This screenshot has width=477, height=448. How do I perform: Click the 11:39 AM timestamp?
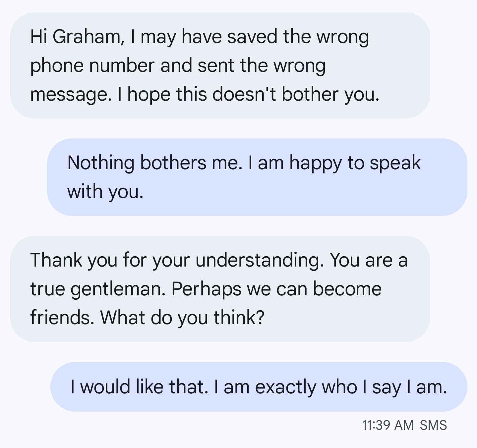[x=388, y=425]
